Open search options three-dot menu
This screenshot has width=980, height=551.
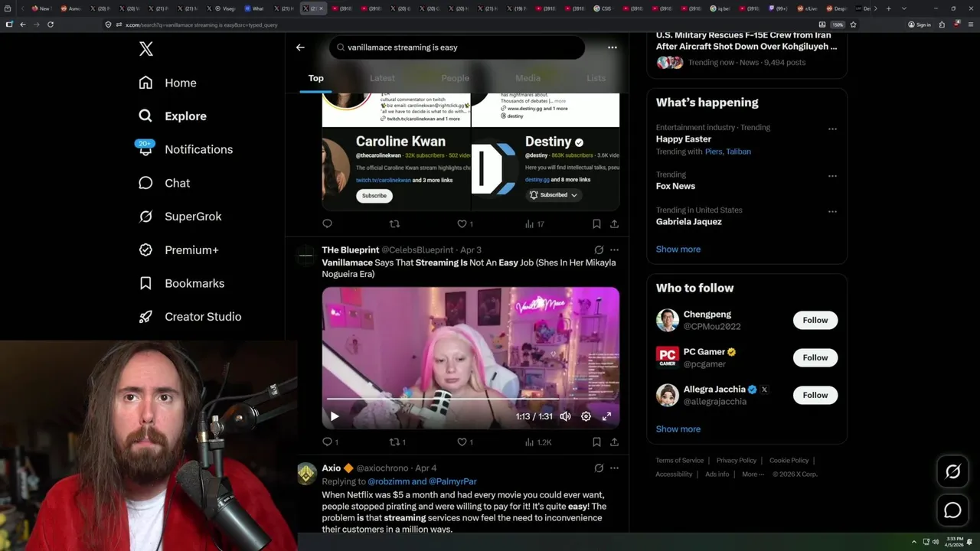(612, 47)
